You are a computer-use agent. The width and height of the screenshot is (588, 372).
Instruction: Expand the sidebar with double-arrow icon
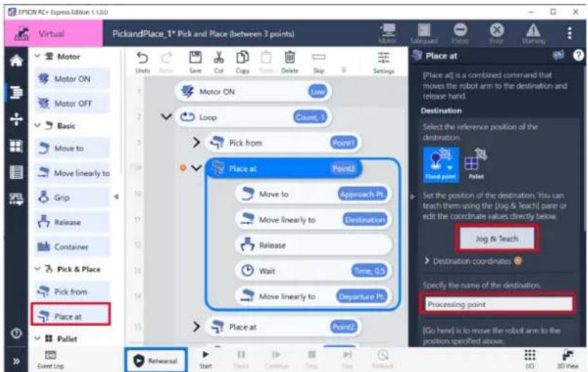click(x=16, y=361)
